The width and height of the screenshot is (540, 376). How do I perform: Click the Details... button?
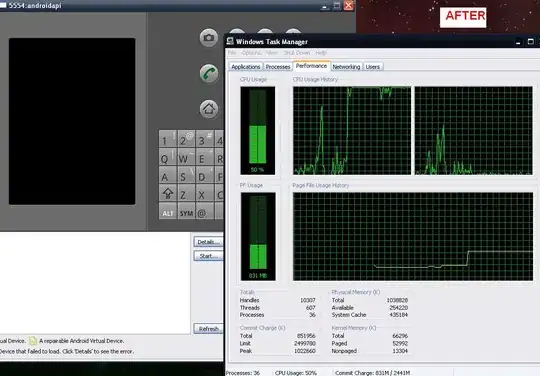pos(208,242)
